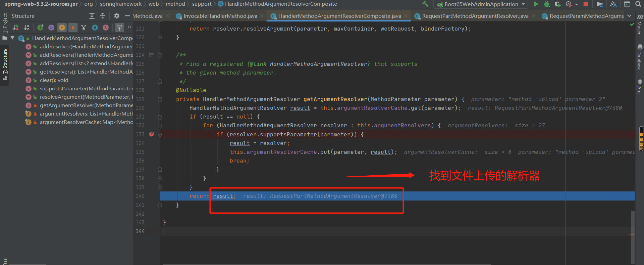Open the Maven tool window
The image size is (644, 265).
(640, 25)
